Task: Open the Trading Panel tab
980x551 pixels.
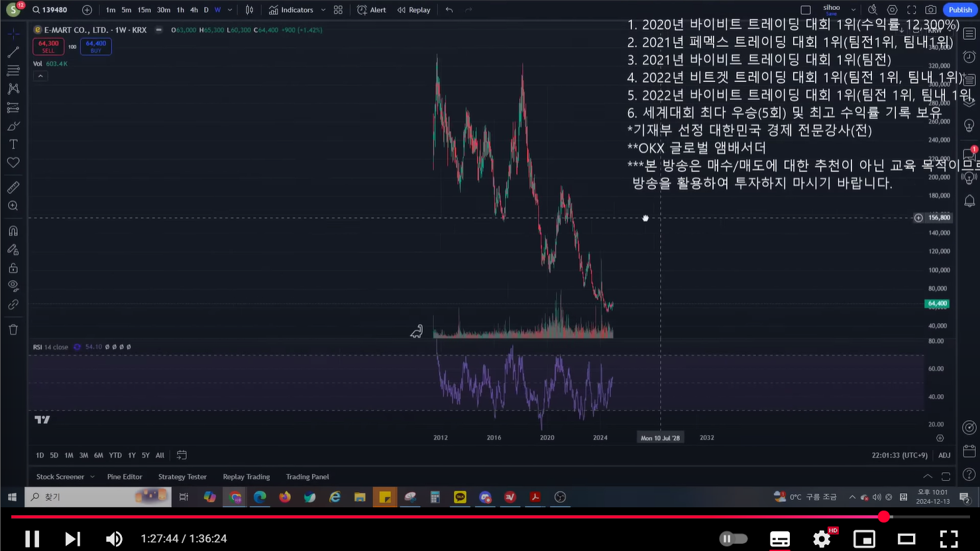Action: pos(307,477)
